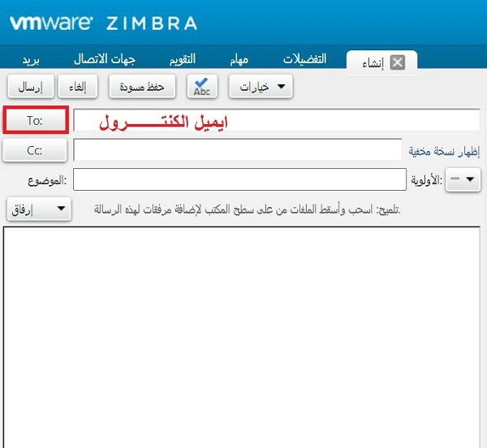This screenshot has height=448, width=487.
Task: Go to the التقويم calendar tab
Action: (183, 59)
